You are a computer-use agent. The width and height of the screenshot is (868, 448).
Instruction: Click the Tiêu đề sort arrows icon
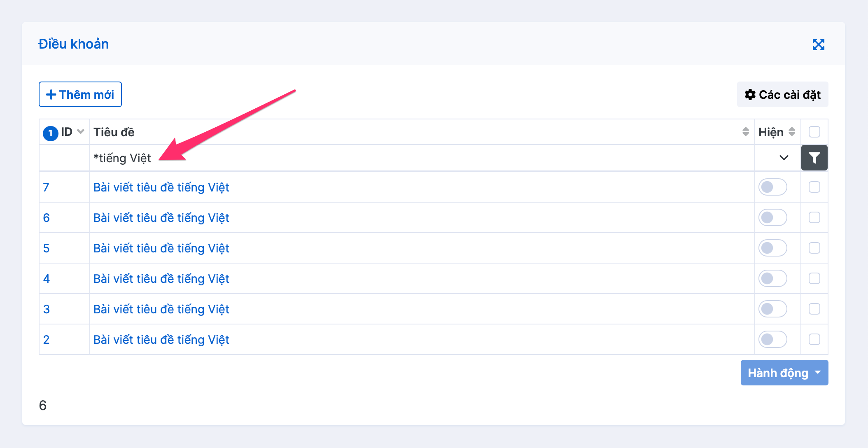coord(745,132)
